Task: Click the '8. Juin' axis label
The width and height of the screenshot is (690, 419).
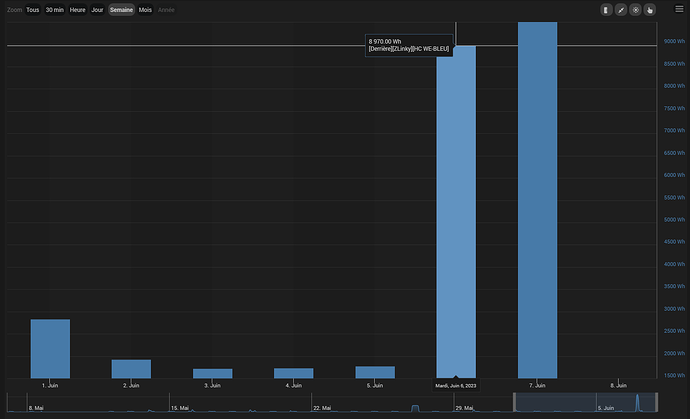Action: [x=618, y=386]
